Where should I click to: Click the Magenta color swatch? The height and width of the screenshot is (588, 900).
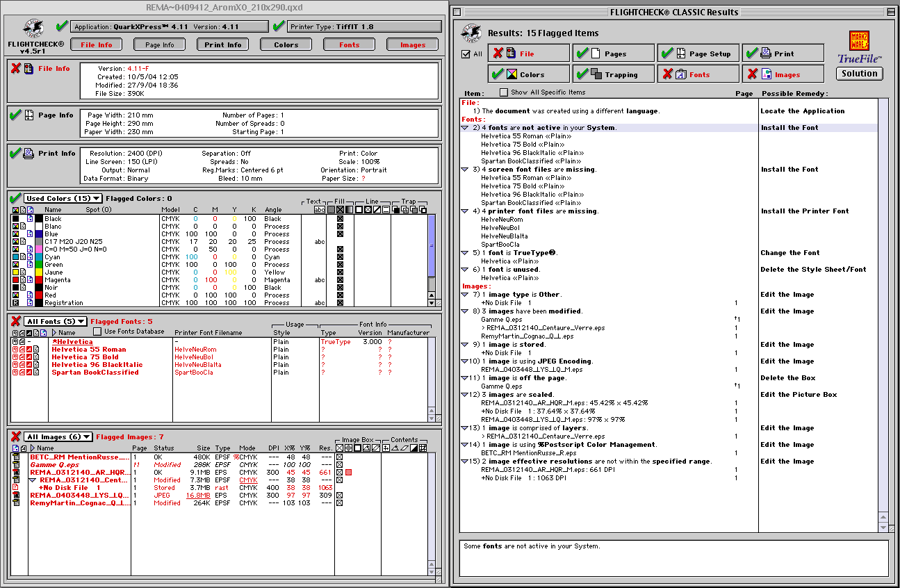39,280
